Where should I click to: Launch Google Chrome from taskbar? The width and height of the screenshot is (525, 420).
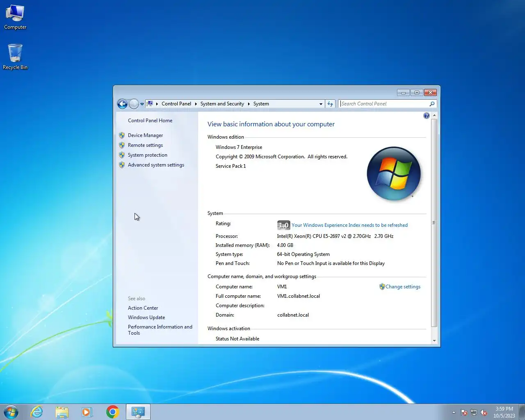(112, 412)
